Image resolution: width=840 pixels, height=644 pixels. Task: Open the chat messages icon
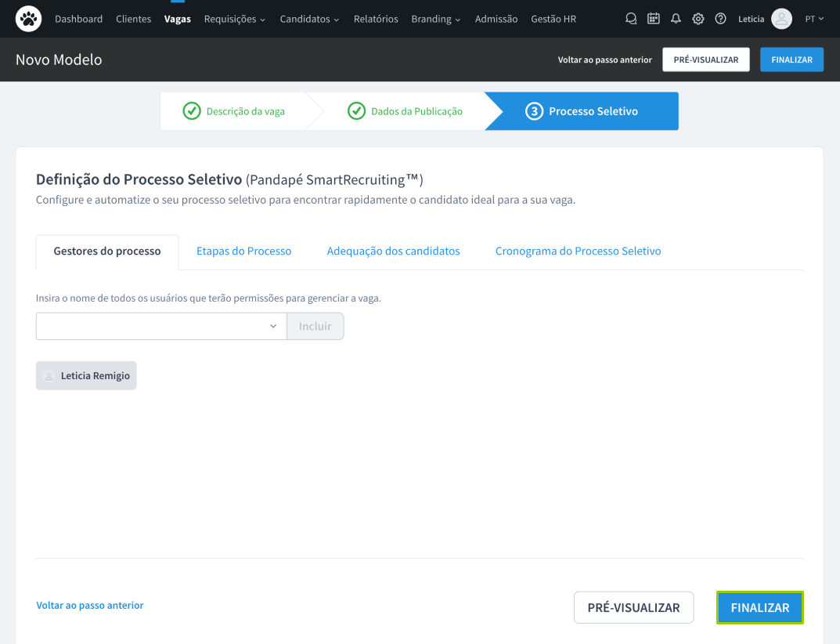(631, 19)
